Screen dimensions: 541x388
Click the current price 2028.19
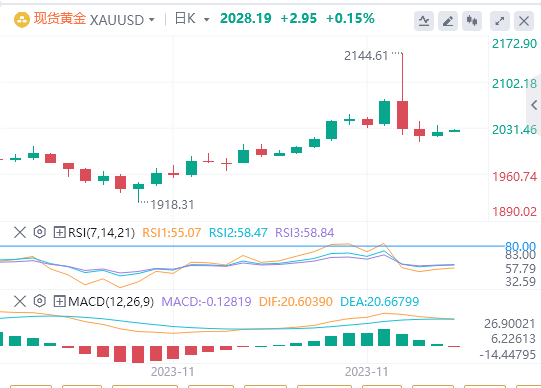[x=246, y=19]
